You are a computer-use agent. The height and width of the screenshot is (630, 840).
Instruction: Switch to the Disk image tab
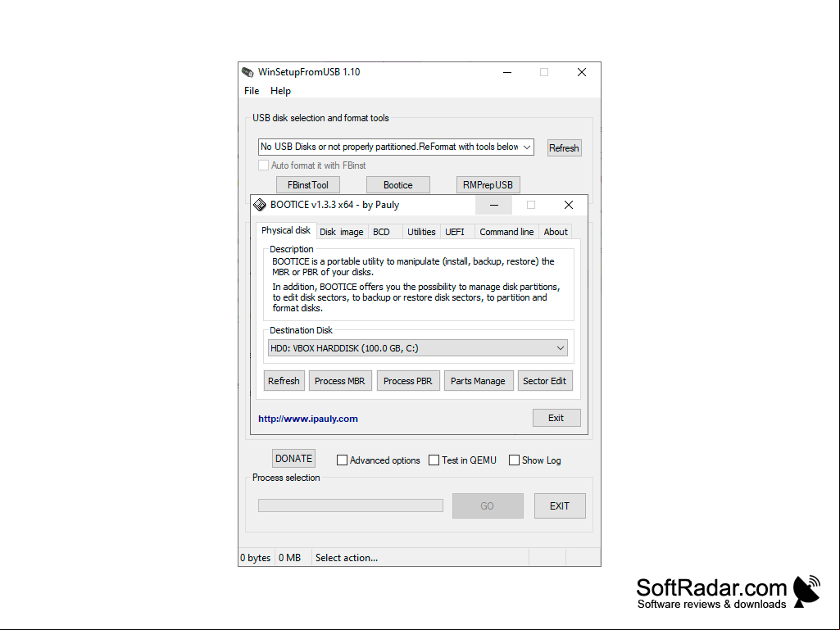tap(341, 232)
